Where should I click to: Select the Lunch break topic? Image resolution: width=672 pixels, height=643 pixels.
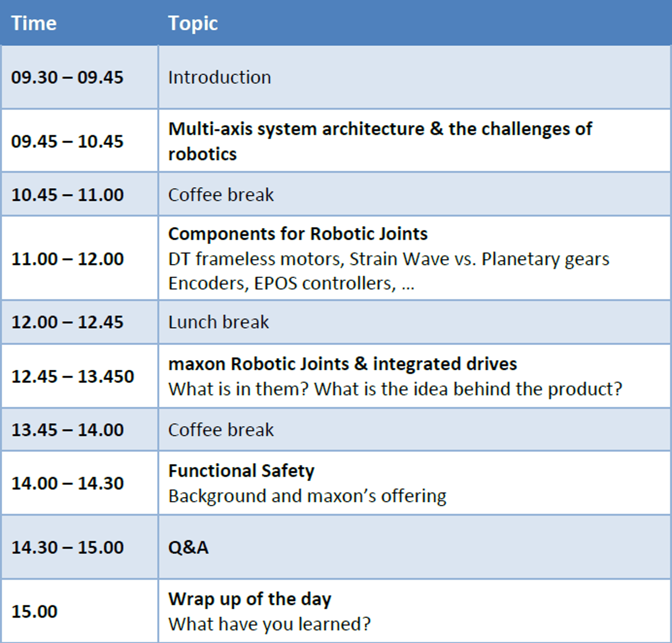(218, 322)
